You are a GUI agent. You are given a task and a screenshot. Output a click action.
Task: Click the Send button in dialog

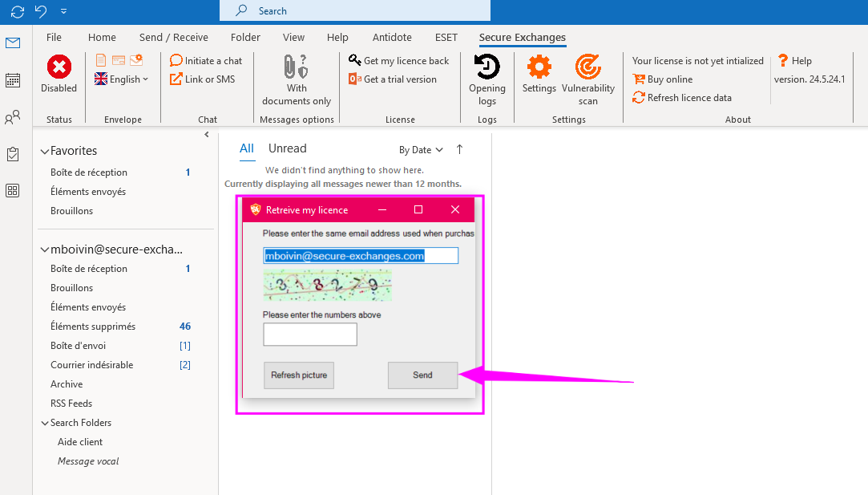[422, 375]
